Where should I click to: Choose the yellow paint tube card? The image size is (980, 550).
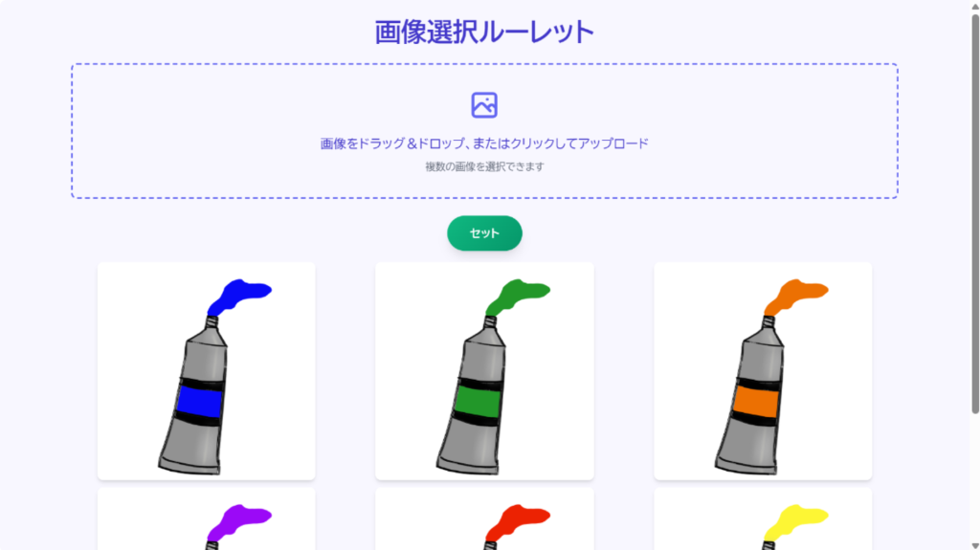tap(763, 519)
